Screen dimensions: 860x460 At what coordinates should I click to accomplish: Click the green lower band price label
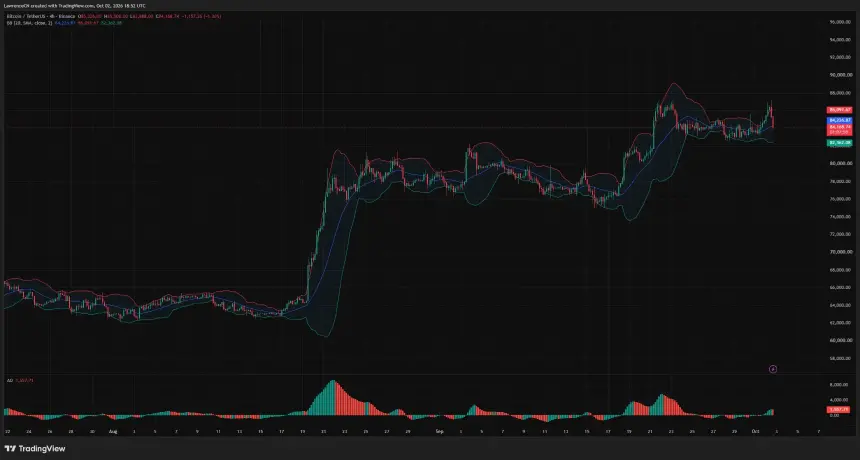pos(840,143)
